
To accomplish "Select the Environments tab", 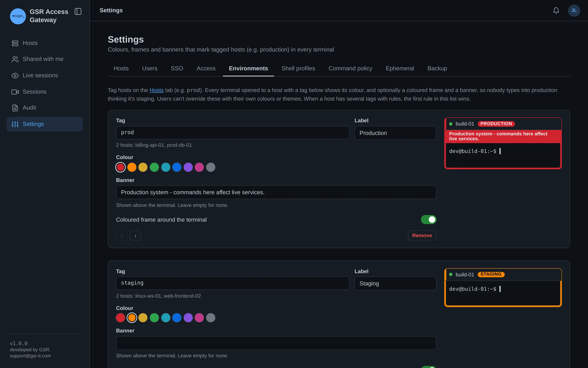I will [x=248, y=68].
